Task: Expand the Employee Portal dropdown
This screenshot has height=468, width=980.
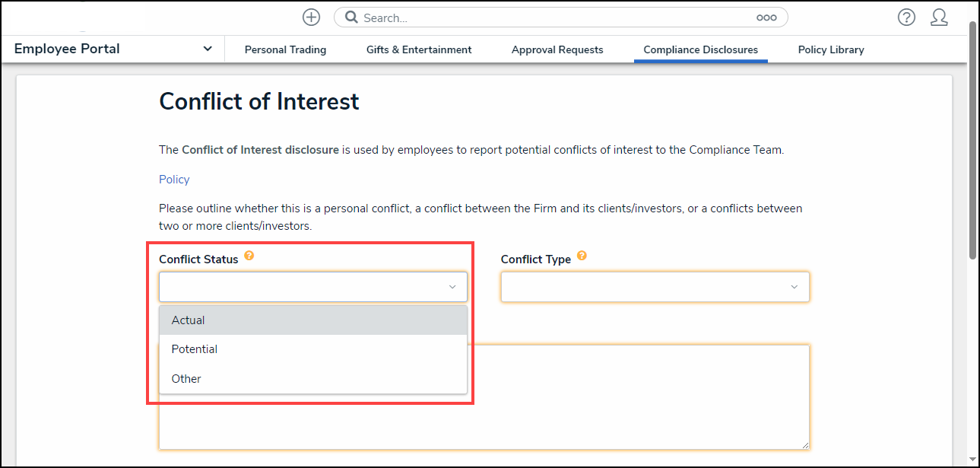Action: [208, 49]
